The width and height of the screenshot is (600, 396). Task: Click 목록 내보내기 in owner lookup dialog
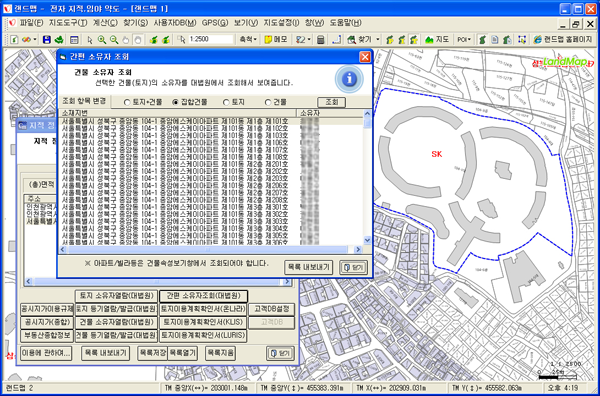point(308,267)
